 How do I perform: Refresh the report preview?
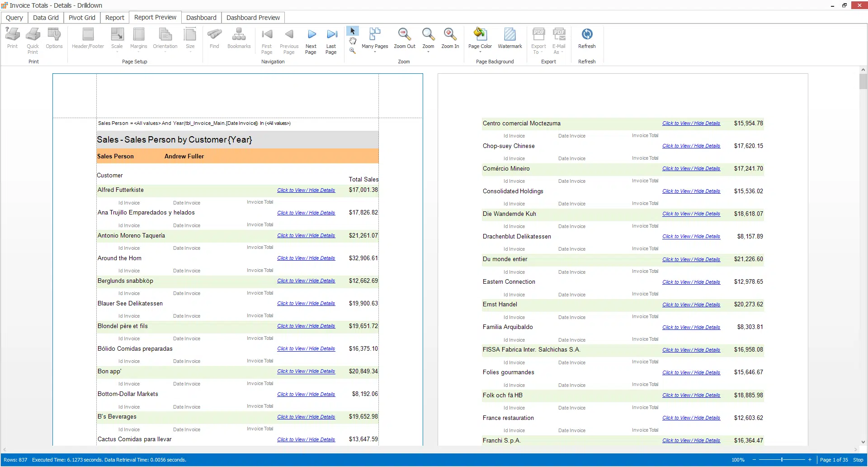[587, 38]
